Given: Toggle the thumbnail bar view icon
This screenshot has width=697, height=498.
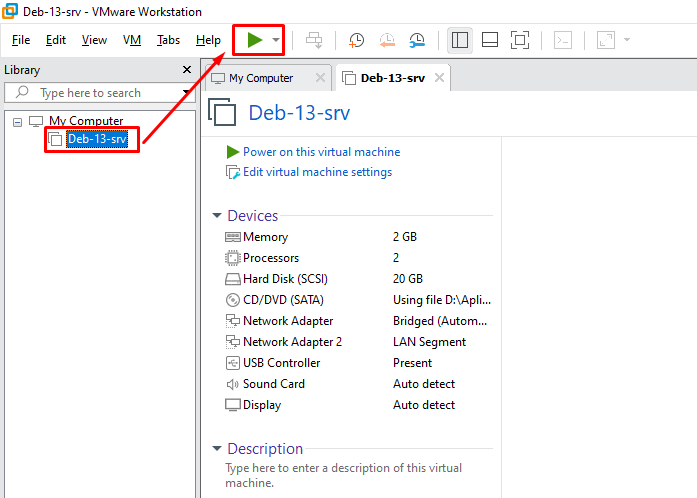Looking at the screenshot, I should click(x=490, y=40).
